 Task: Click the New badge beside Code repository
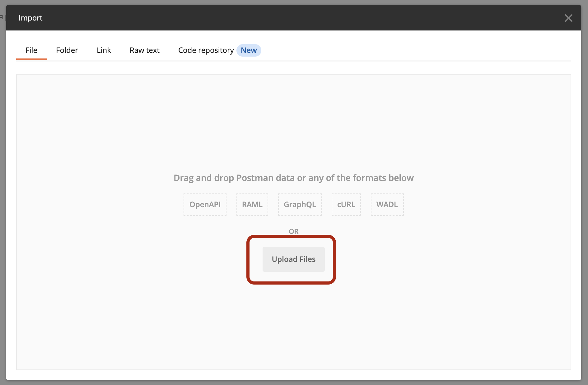click(249, 50)
